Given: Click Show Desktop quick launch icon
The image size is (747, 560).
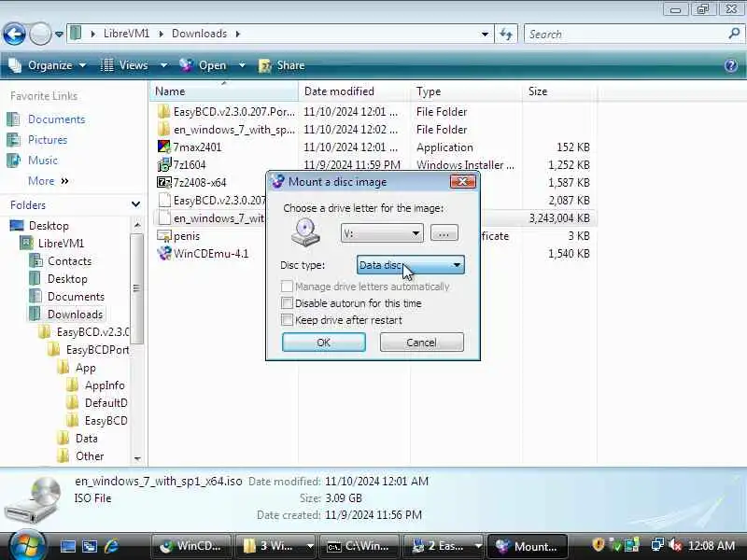Looking at the screenshot, I should [x=67, y=546].
